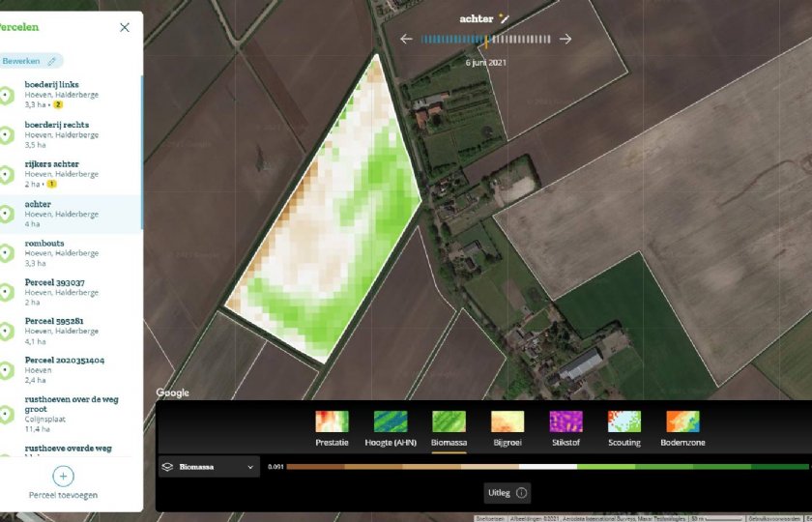
Task: Close the Percelen side panel
Action: click(125, 27)
